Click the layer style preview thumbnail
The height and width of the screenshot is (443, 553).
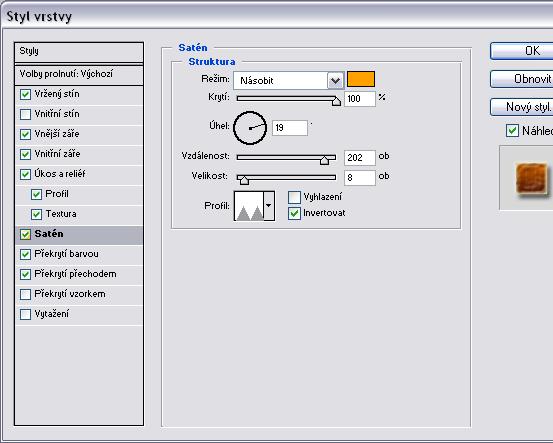tap(532, 178)
